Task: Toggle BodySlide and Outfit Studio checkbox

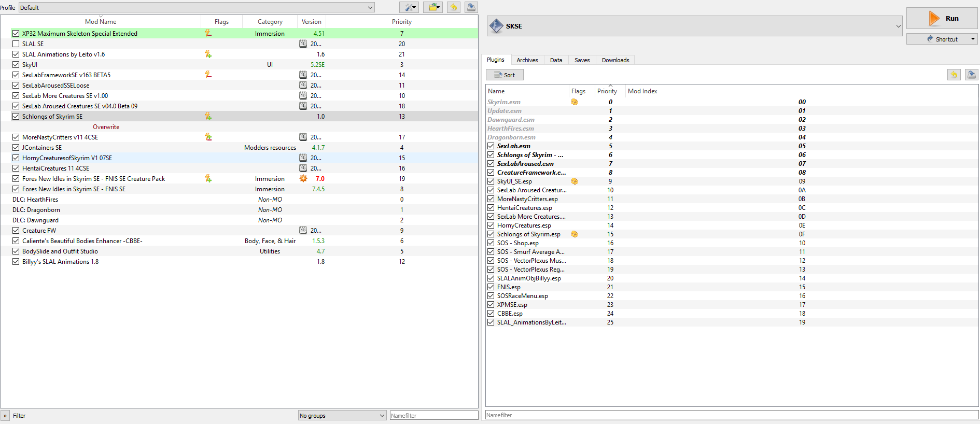Action: [x=16, y=251]
